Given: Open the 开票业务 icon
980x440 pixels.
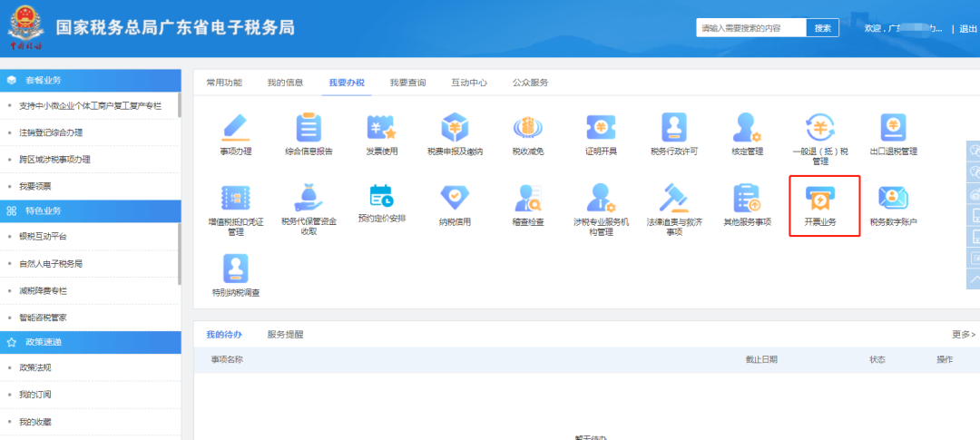Looking at the screenshot, I should [820, 198].
